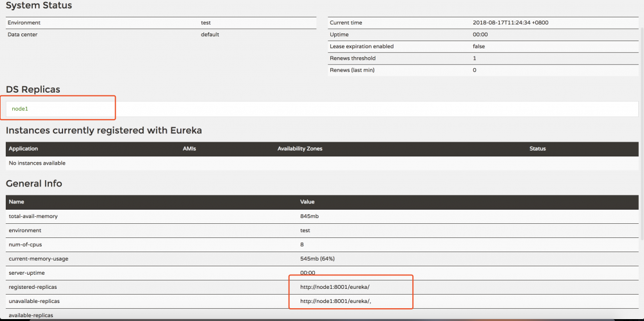Click the Availability Zones column header
This screenshot has width=644, height=321.
300,149
